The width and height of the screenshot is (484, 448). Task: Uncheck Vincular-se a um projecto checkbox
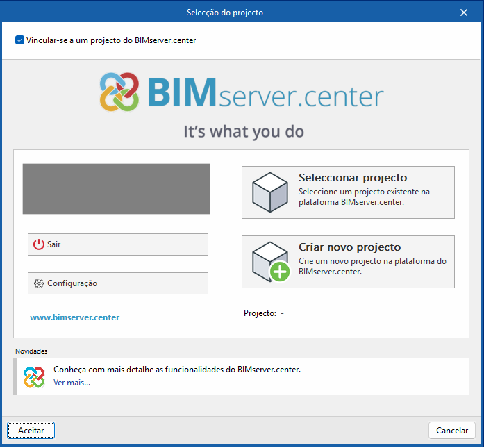(x=19, y=40)
